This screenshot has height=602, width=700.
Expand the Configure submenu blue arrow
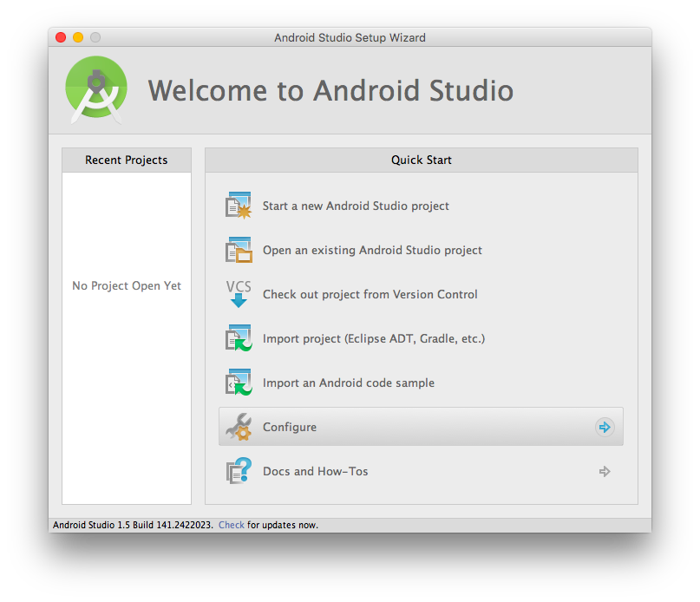click(605, 427)
